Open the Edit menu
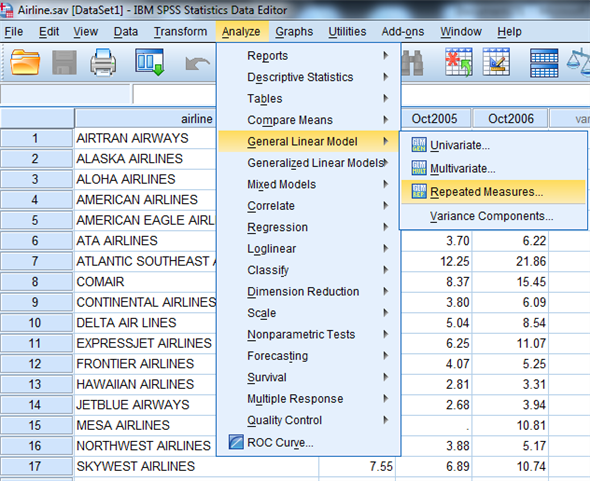The width and height of the screenshot is (590, 481). click(x=49, y=32)
